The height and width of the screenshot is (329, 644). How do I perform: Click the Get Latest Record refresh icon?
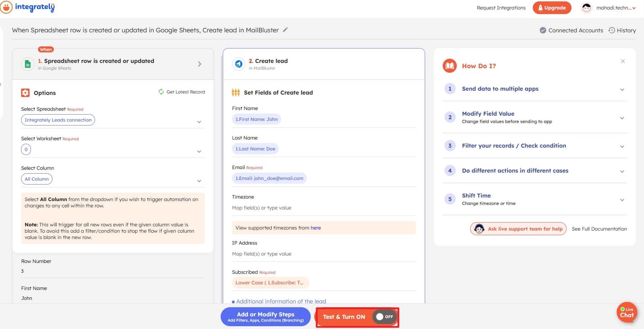(x=161, y=92)
